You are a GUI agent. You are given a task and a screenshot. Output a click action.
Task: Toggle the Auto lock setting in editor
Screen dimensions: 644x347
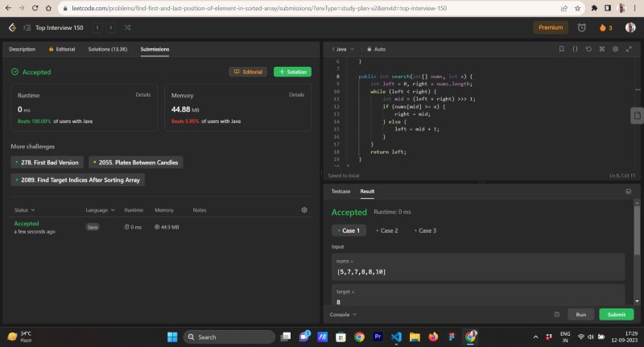tap(377, 49)
